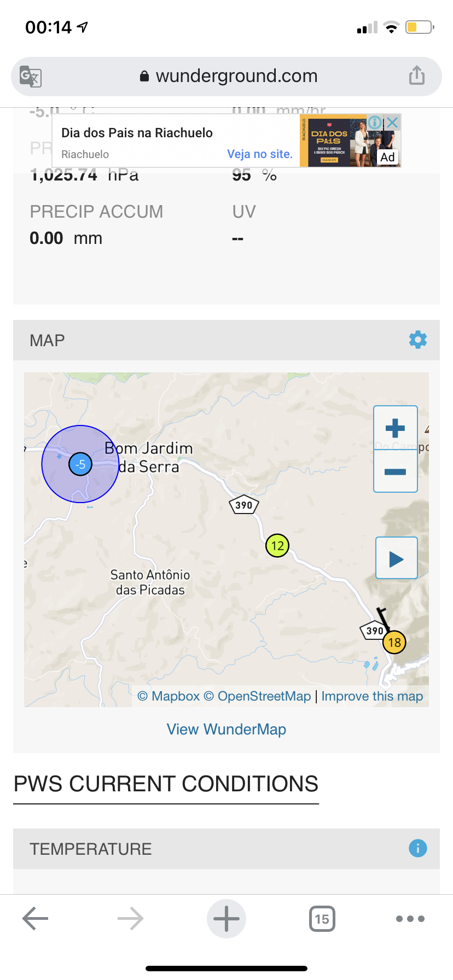Go back to previous page
This screenshot has height=980, width=453.
point(36,919)
